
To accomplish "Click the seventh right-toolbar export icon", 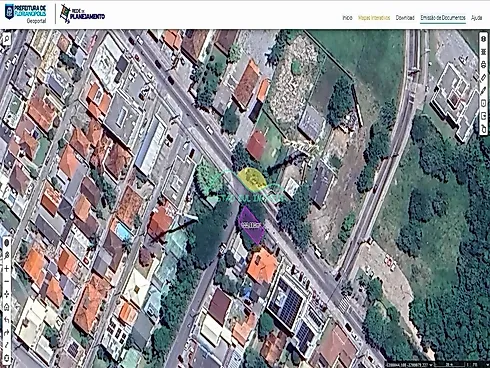I will tap(484, 116).
